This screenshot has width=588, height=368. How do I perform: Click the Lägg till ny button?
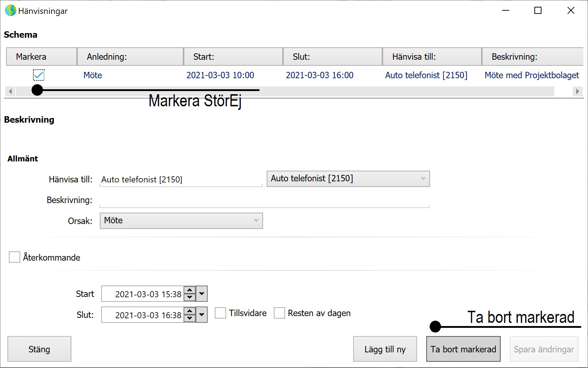coord(385,349)
